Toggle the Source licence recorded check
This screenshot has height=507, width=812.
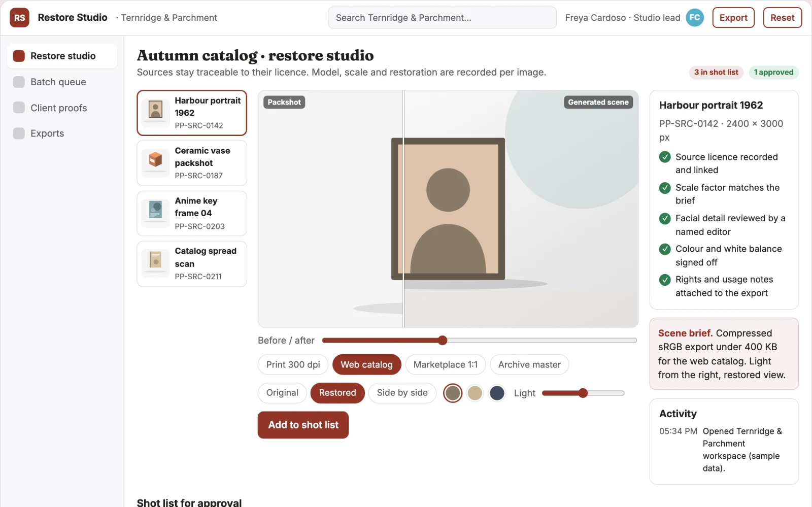click(x=665, y=157)
